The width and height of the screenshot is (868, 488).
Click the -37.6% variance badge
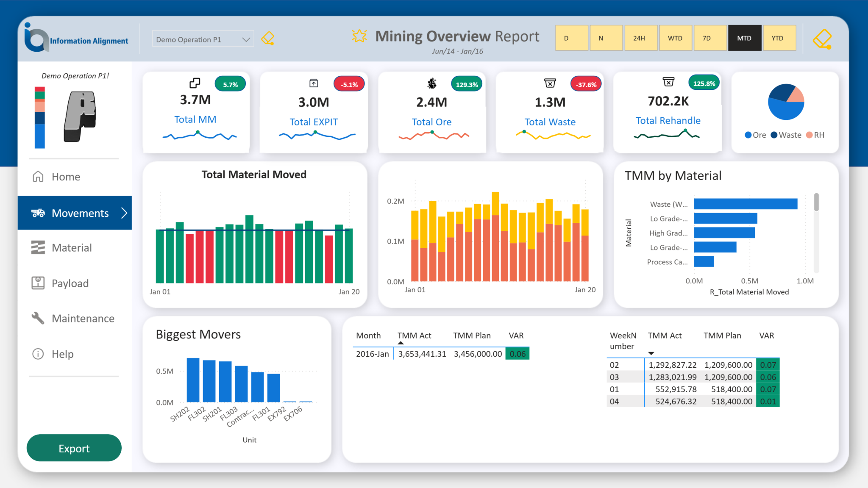(586, 84)
